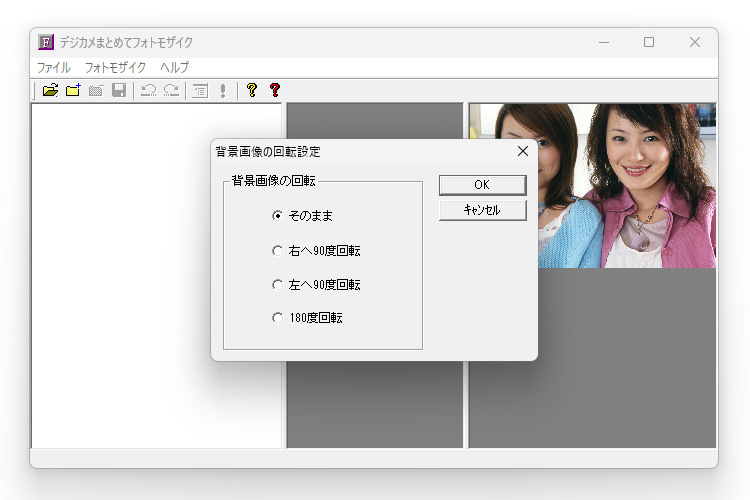750x500 pixels.
Task: Click the redo arrow toolbar icon
Action: (171, 90)
